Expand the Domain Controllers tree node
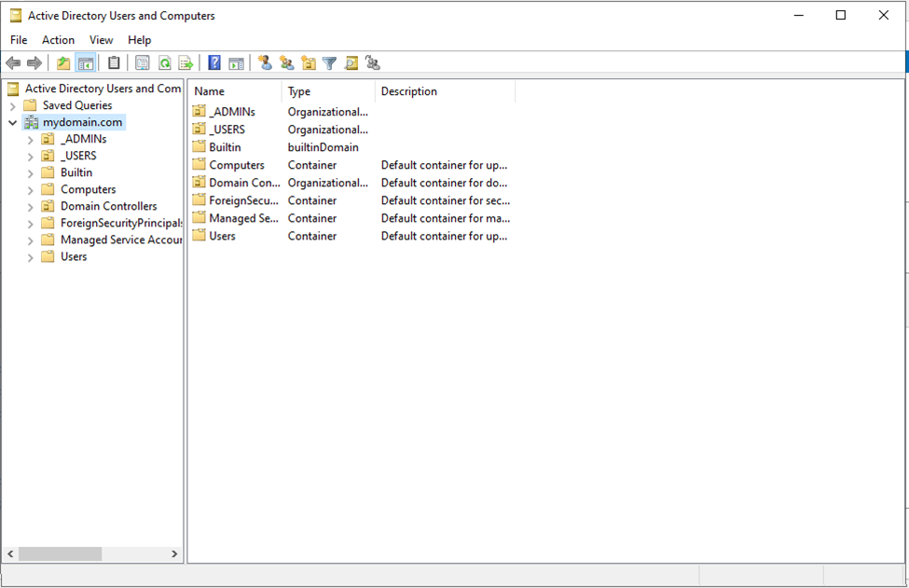Viewport: 909px width, 588px height. coord(31,207)
